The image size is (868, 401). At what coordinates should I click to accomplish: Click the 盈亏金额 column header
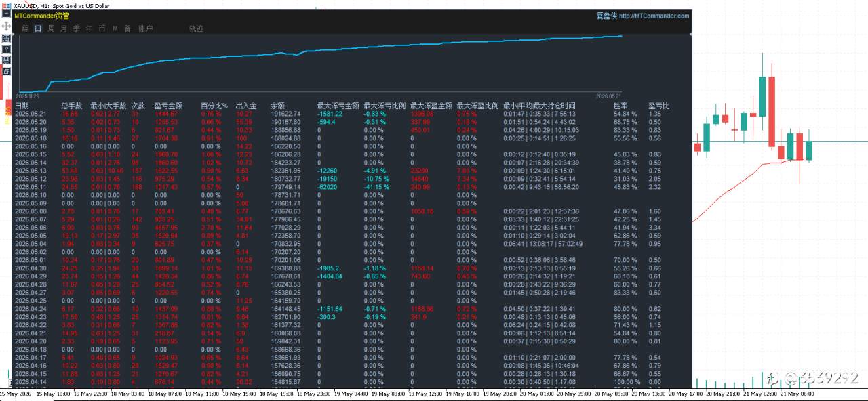pyautogui.click(x=168, y=106)
